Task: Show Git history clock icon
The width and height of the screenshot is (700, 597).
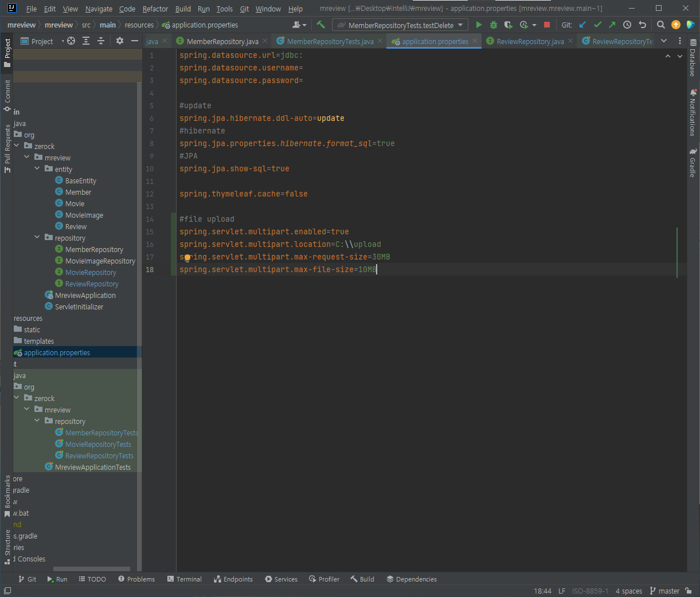Action: 627,25
